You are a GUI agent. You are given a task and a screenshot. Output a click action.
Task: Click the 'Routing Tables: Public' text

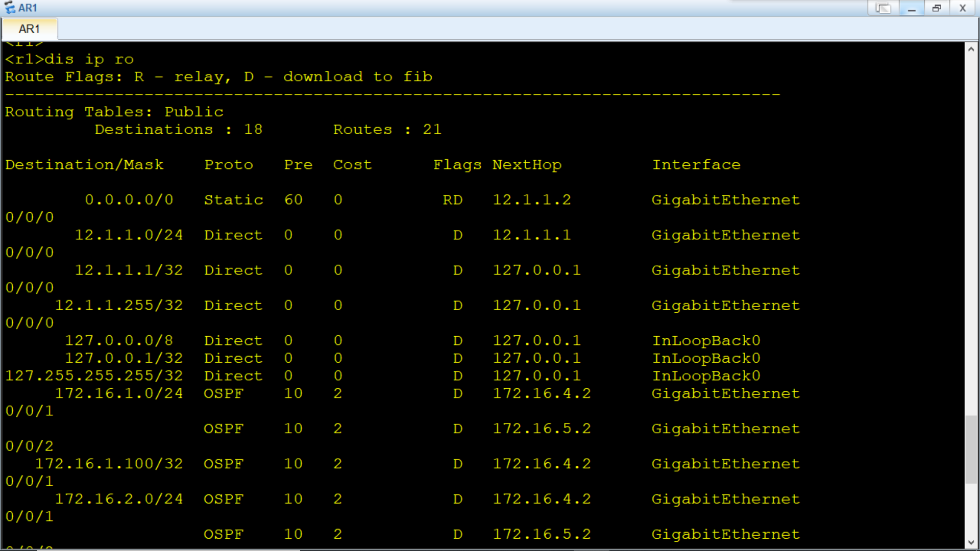(114, 112)
